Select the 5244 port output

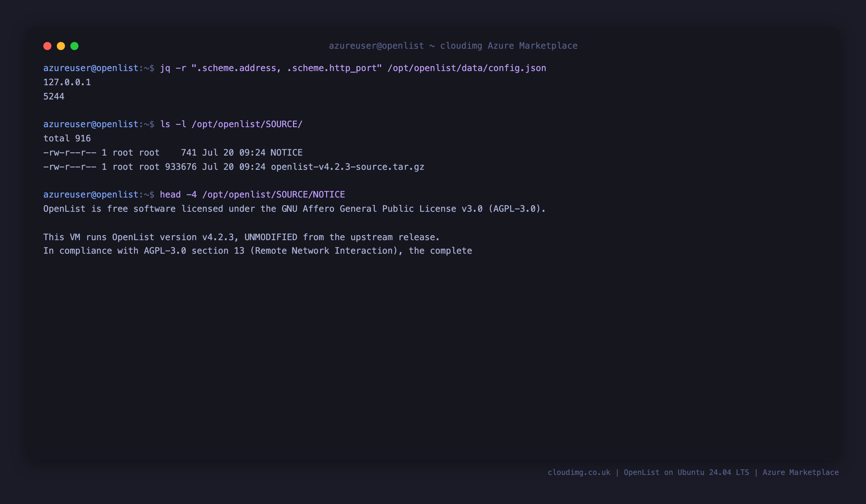[54, 96]
